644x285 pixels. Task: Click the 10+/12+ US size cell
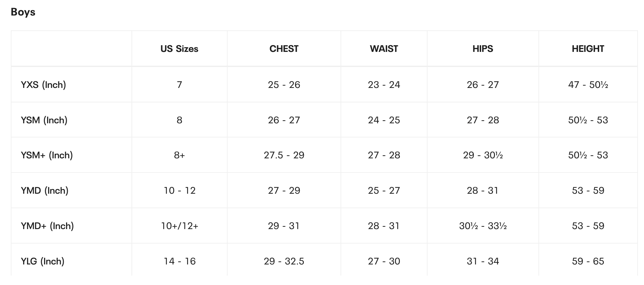tap(179, 226)
